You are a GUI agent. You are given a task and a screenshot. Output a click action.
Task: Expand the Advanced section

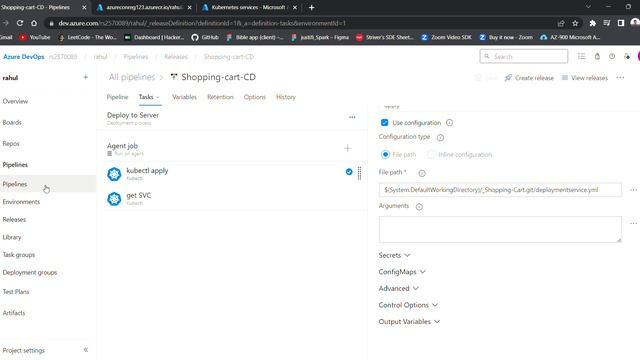399,289
